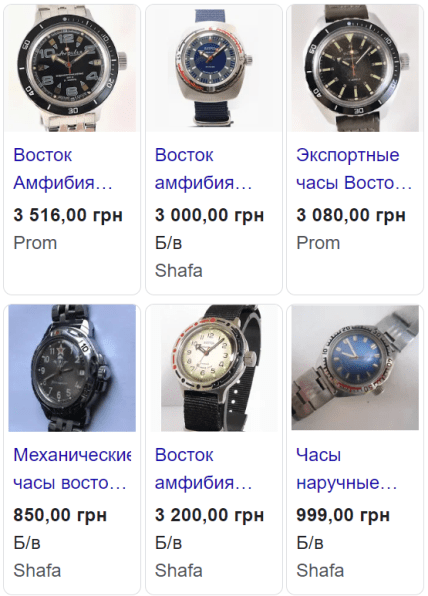Click the cream-dial watch on black strap image
Image resolution: width=428 pixels, height=596 pixels.
(x=214, y=368)
